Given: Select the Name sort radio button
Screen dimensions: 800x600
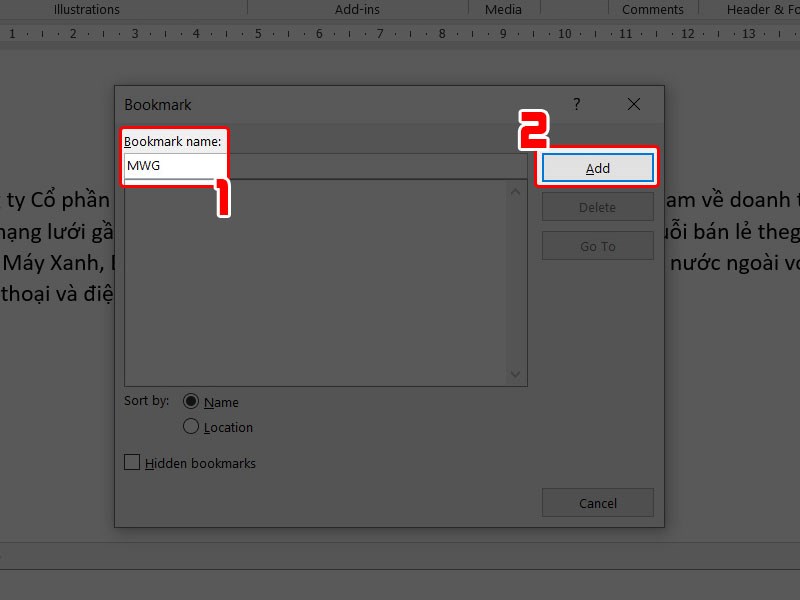Looking at the screenshot, I should 191,402.
